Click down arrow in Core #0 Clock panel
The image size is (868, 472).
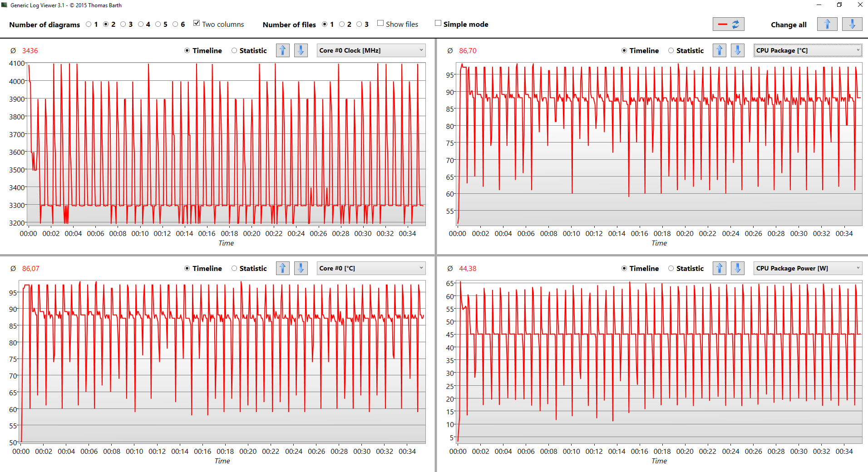[x=301, y=50]
